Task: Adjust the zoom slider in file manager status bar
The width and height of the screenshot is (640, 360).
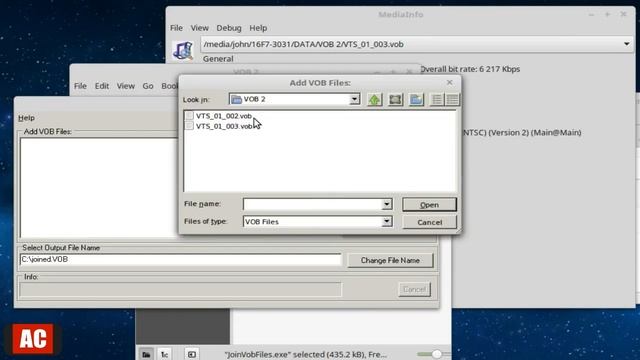Action: [436, 354]
